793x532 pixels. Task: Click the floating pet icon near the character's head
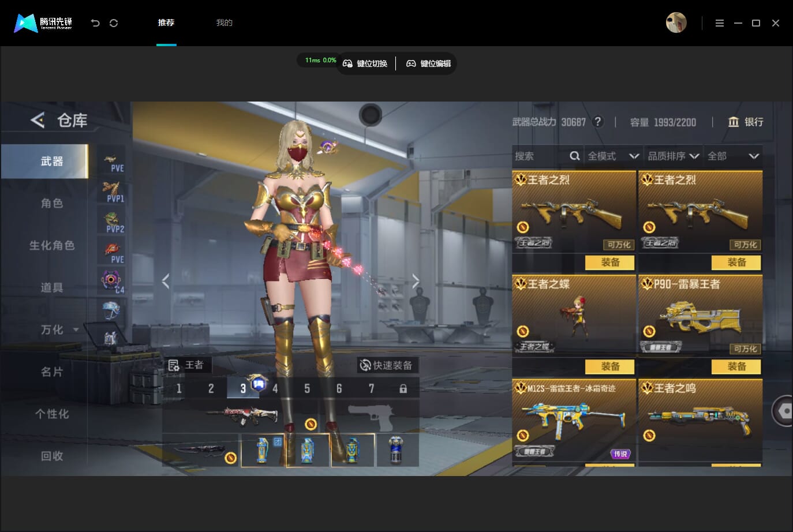coord(330,147)
